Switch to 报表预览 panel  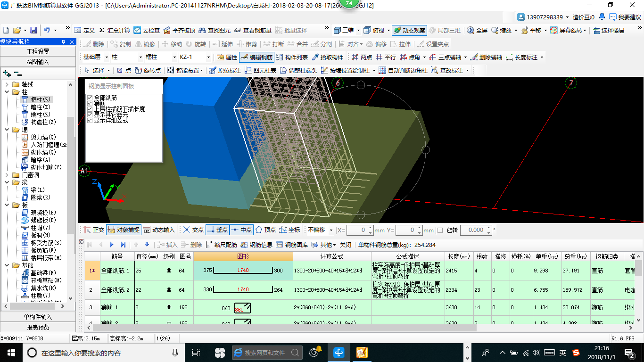[38, 327]
